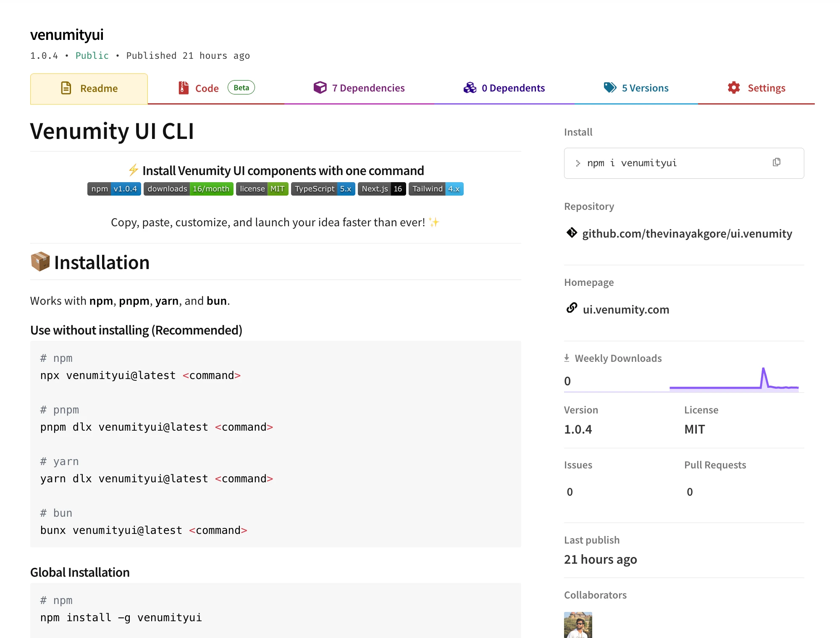This screenshot has width=840, height=638.
Task: Click the Versions tags icon
Action: point(610,87)
